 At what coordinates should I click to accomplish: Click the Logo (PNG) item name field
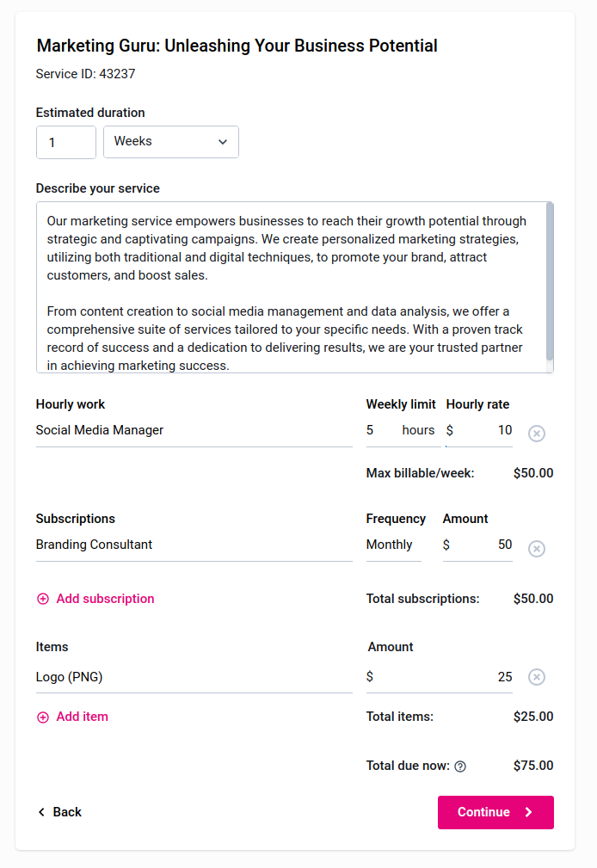(x=194, y=678)
